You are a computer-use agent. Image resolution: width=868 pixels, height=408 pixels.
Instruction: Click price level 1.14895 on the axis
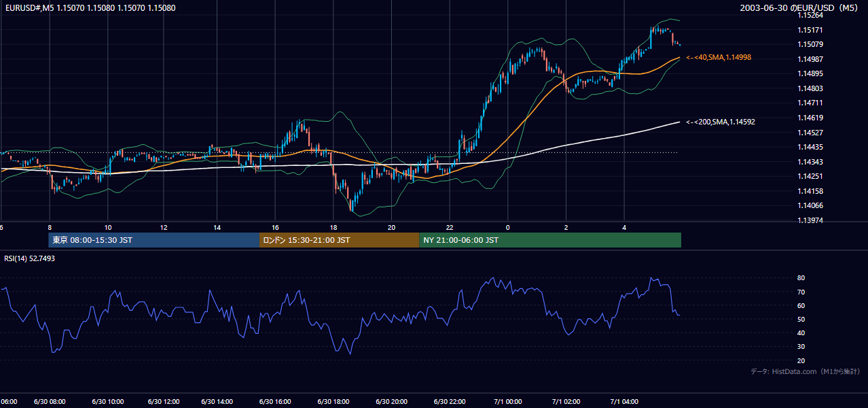coord(810,74)
